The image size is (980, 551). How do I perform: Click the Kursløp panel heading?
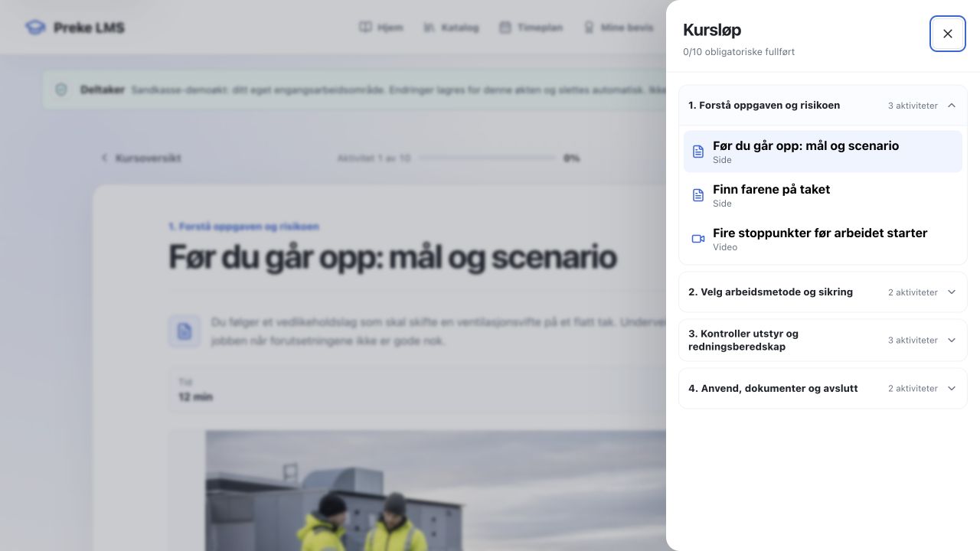[x=712, y=30]
